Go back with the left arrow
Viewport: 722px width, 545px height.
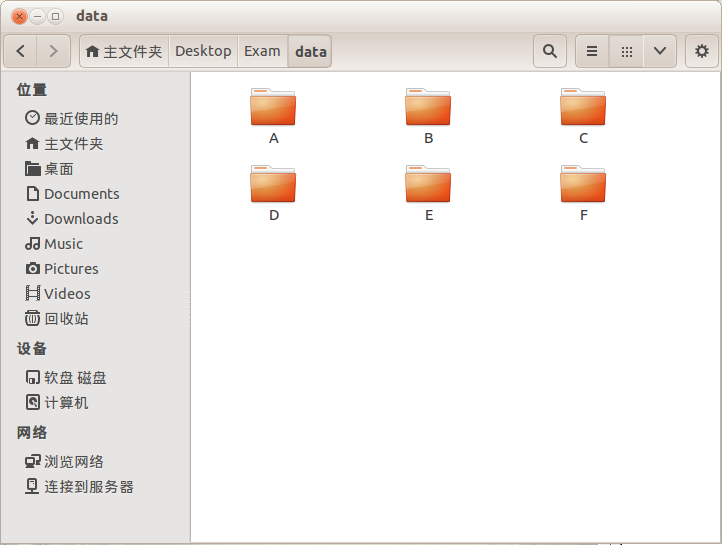point(22,51)
